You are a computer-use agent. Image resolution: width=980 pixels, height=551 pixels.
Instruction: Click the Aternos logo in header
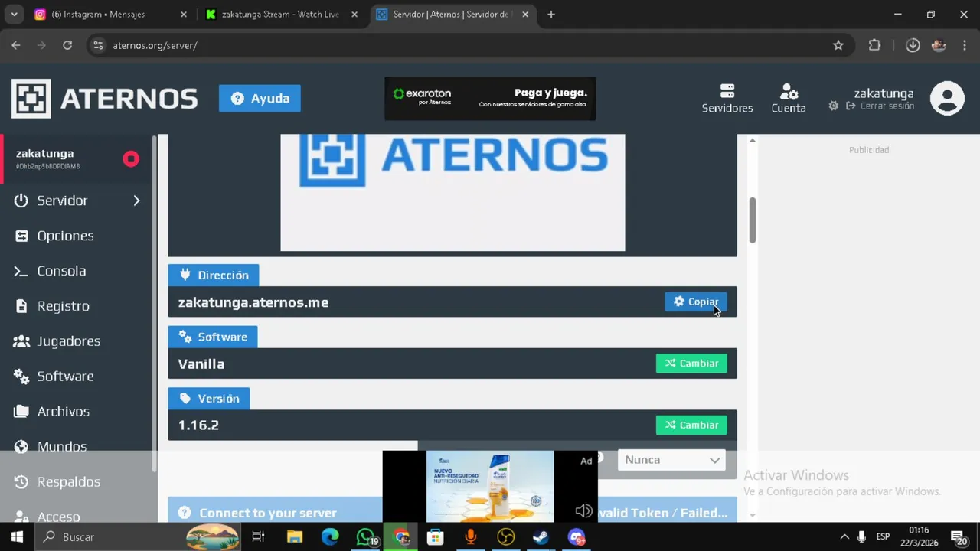105,99
